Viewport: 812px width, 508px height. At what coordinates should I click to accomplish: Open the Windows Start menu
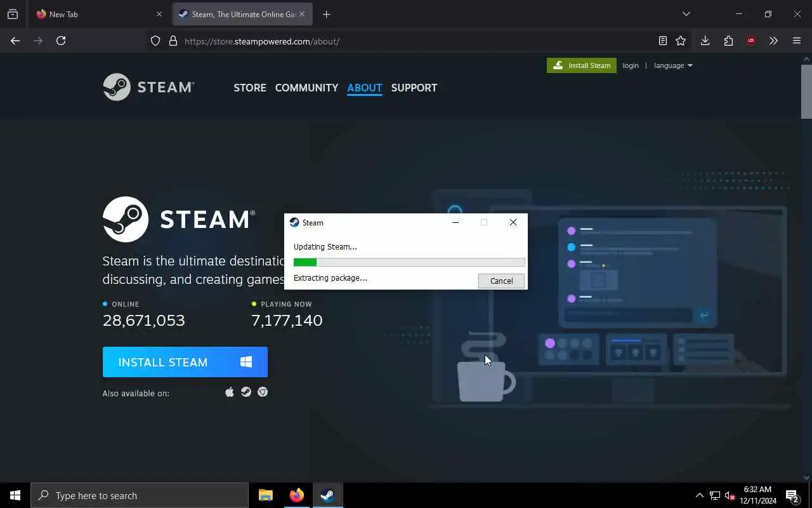[x=15, y=495]
